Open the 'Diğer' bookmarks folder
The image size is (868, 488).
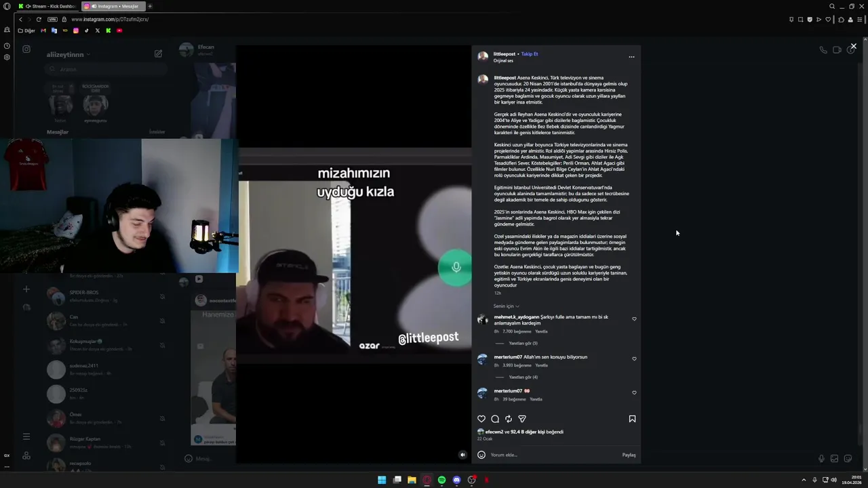pyautogui.click(x=26, y=30)
